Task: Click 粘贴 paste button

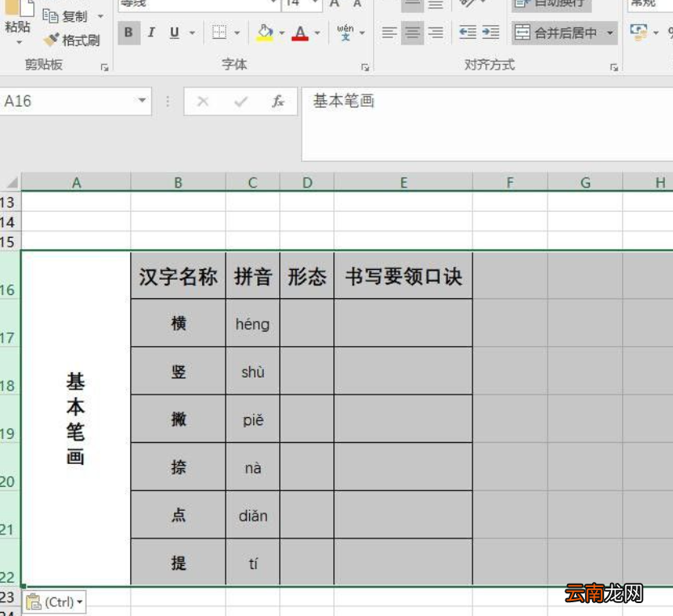Action: tap(18, 19)
